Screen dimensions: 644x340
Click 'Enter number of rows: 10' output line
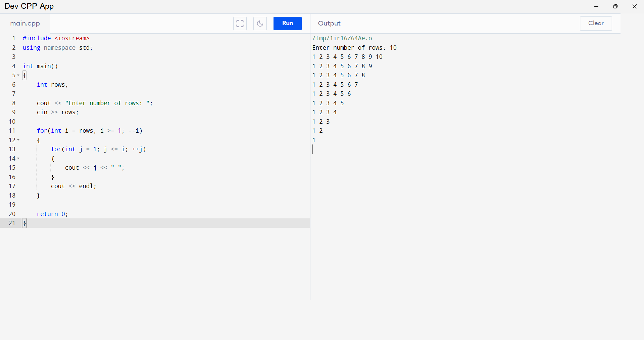point(355,48)
